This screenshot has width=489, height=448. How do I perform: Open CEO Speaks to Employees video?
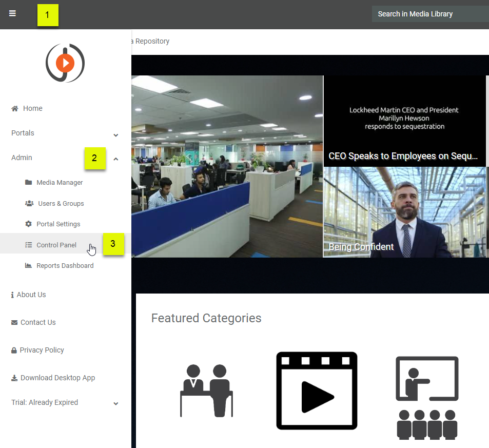(404, 121)
